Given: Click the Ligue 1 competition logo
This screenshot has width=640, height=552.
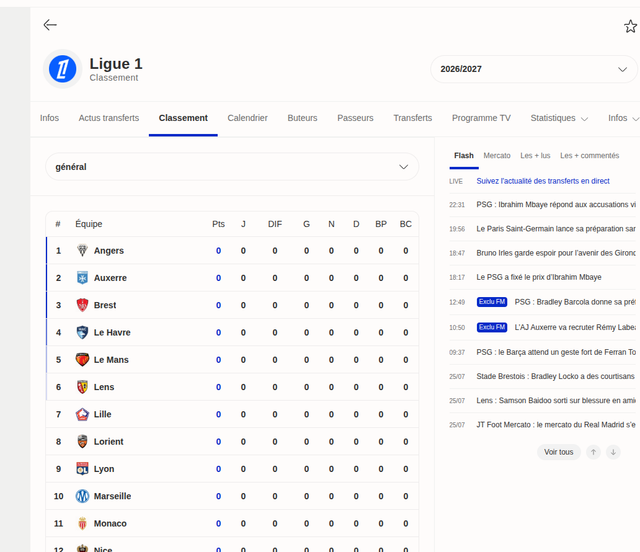Looking at the screenshot, I should (62, 69).
